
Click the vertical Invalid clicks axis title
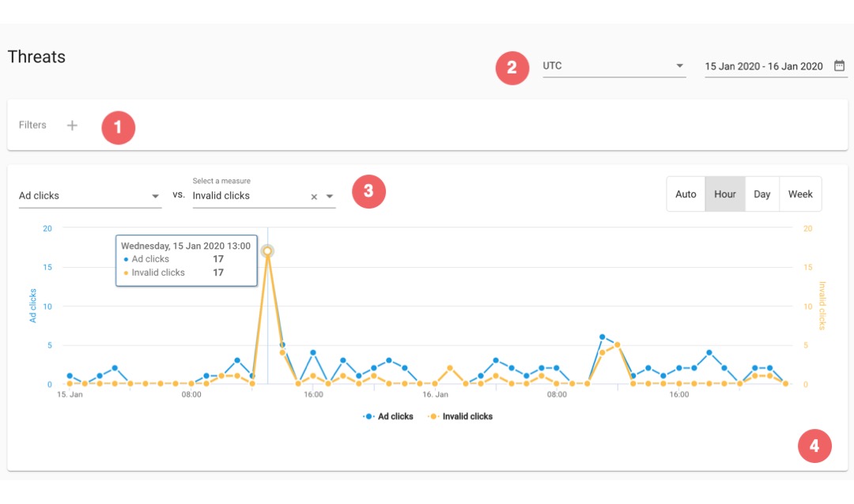coord(822,306)
